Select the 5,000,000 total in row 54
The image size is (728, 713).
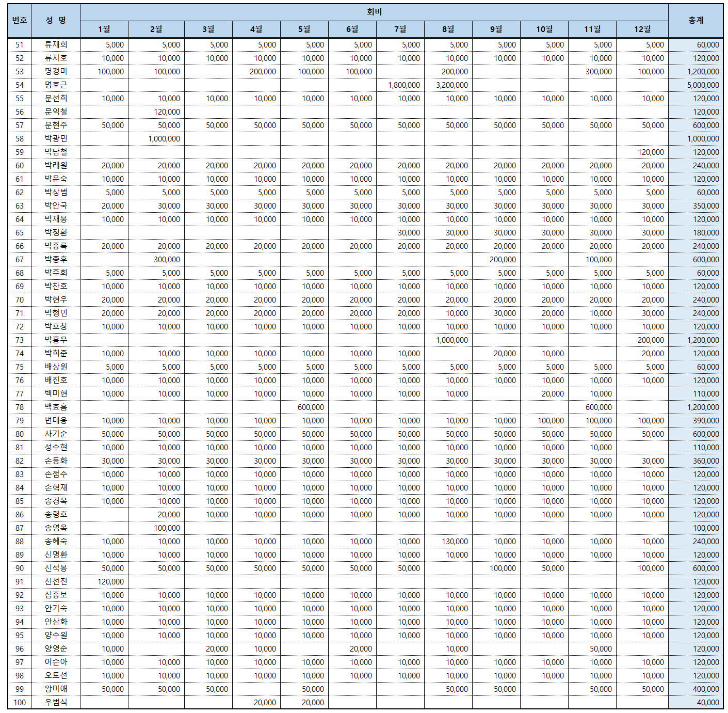tap(702, 85)
